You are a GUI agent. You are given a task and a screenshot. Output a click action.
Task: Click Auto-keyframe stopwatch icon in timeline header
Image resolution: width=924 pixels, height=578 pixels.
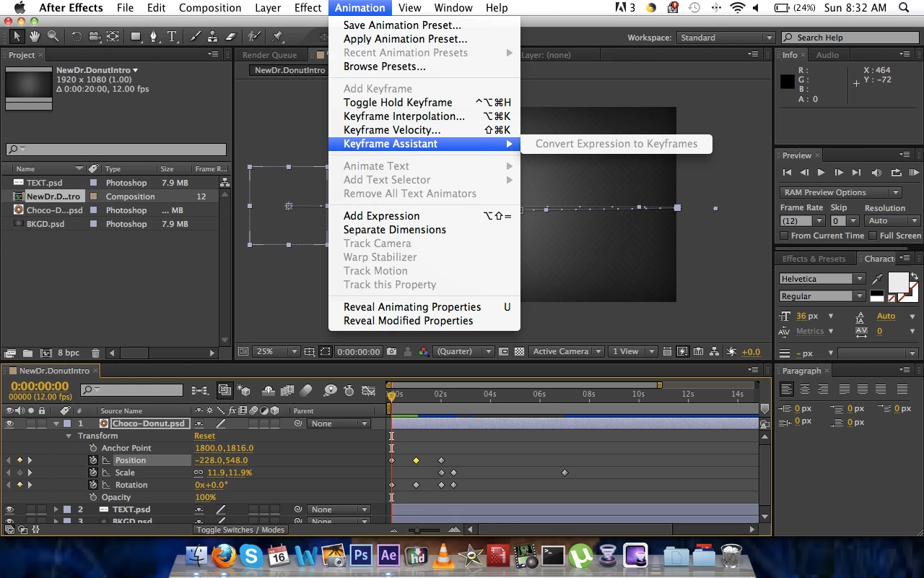(349, 390)
